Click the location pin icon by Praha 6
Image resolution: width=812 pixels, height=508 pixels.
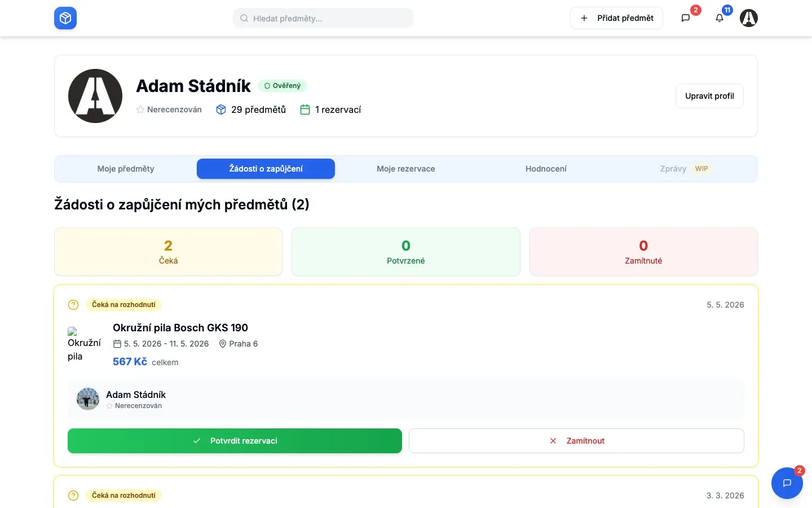[x=223, y=344]
